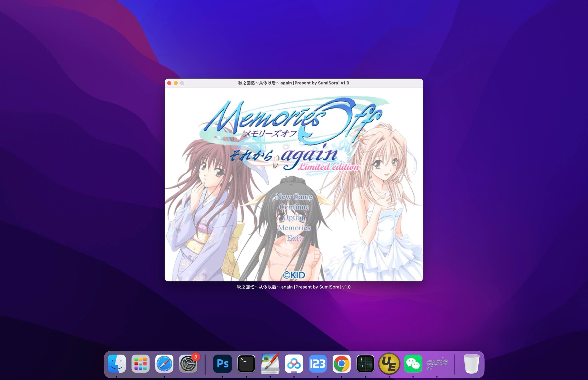Click the caption text below game window
The height and width of the screenshot is (380, 588).
[x=294, y=287]
